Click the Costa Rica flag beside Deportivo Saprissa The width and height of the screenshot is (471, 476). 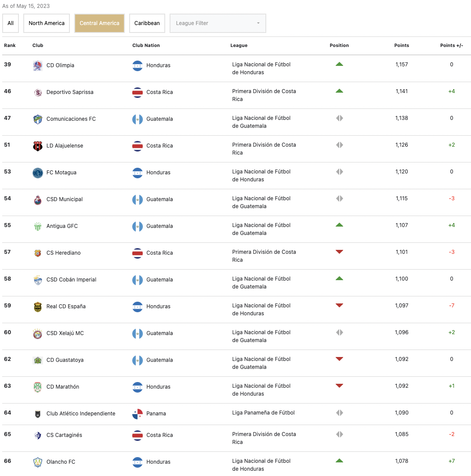coord(138,92)
